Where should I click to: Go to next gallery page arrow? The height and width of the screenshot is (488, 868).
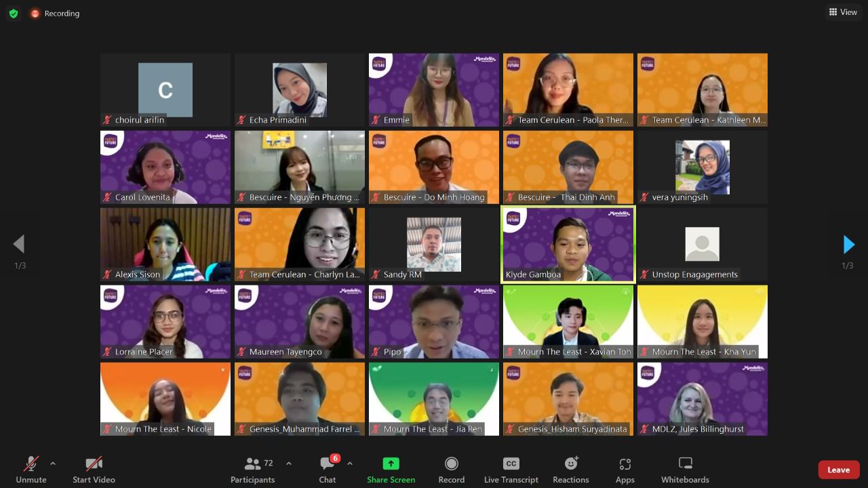pos(848,245)
